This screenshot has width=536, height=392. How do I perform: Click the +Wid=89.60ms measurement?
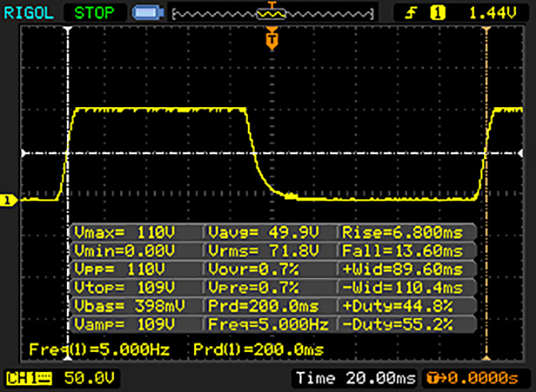402,270
